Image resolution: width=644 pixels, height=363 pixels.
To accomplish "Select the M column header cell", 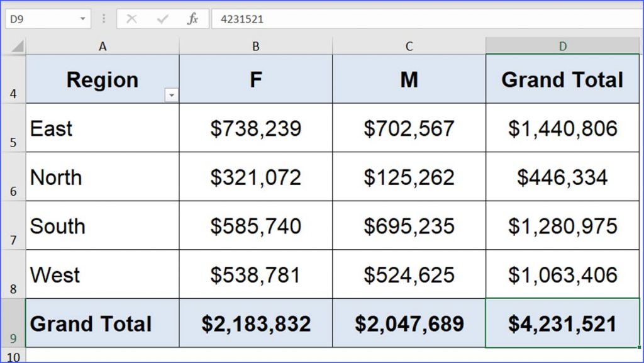I will tap(409, 79).
